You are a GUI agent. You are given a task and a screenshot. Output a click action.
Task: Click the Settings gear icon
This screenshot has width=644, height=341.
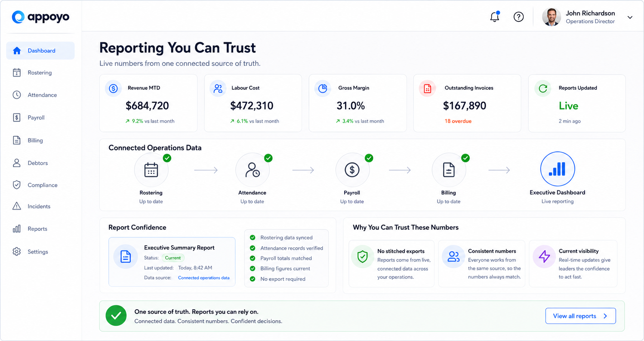(17, 252)
